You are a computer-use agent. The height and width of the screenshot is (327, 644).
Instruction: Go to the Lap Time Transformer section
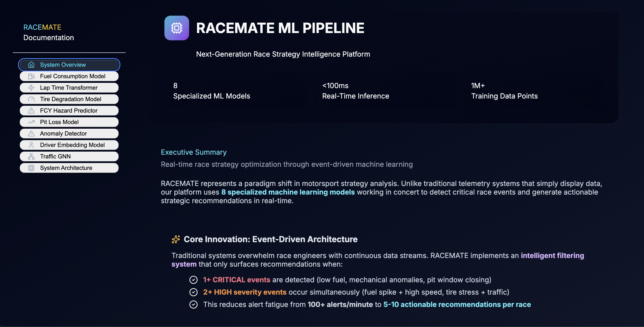tap(69, 88)
